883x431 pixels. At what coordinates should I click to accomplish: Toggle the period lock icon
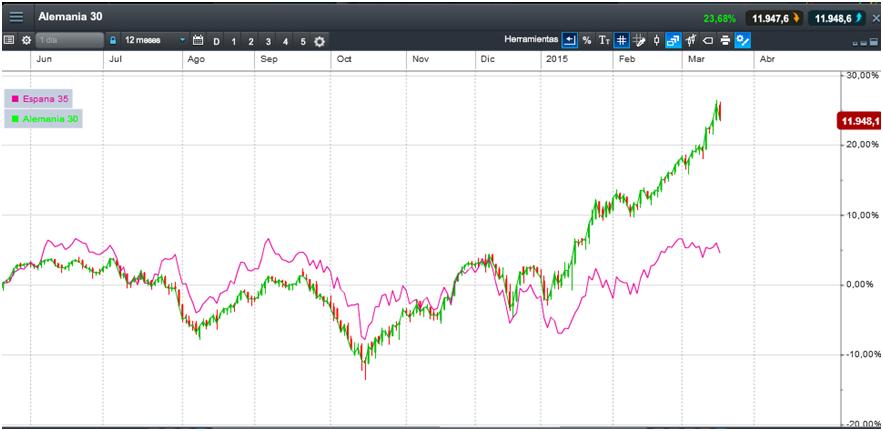click(113, 41)
